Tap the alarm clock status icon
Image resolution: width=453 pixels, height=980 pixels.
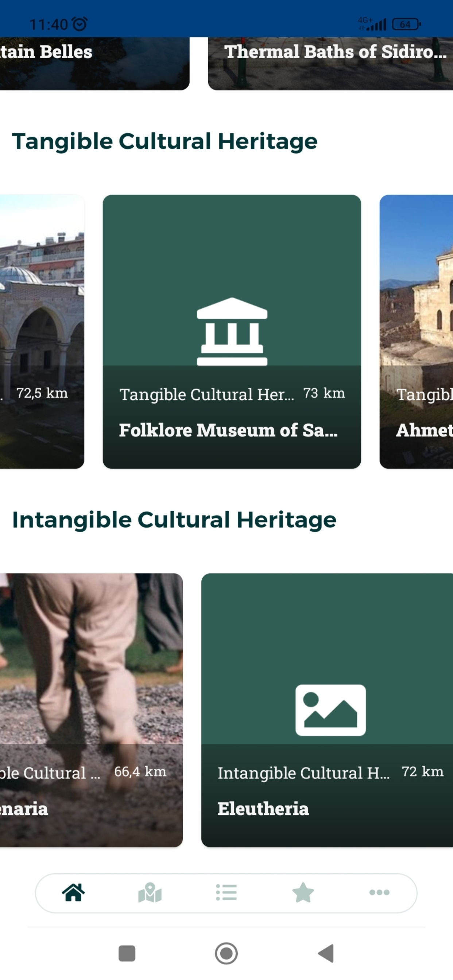(x=80, y=24)
